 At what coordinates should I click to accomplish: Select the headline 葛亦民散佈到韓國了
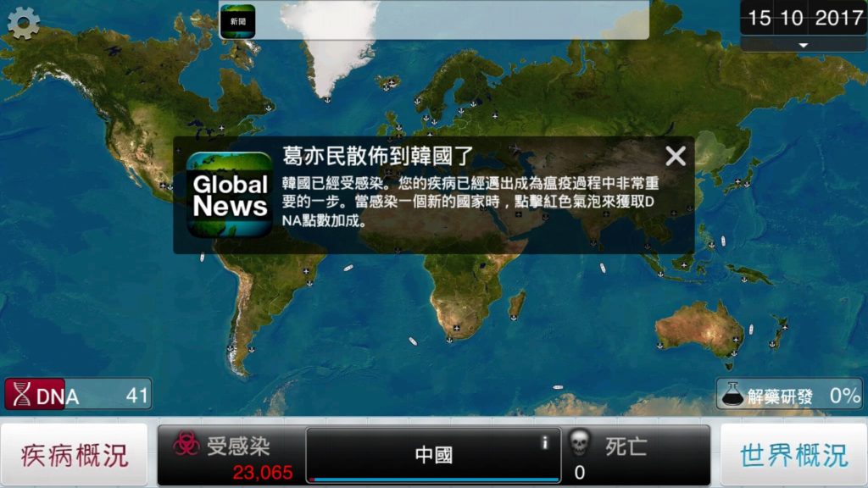coord(378,157)
